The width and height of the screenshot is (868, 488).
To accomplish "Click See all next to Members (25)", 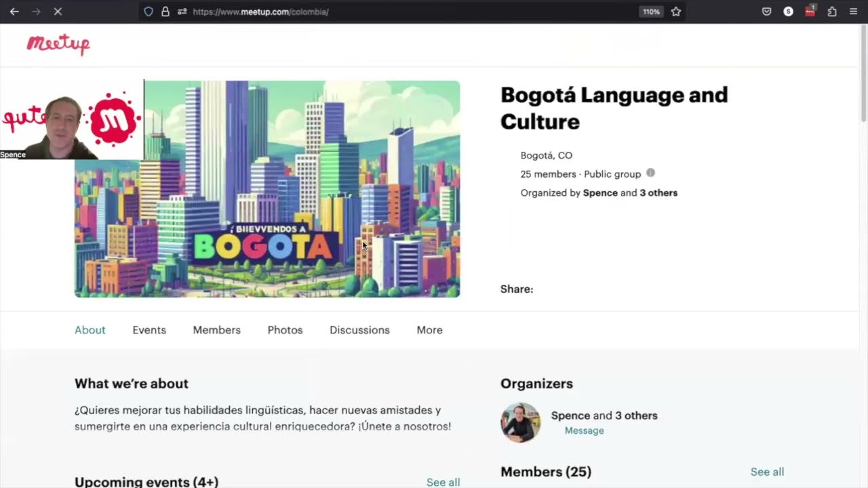I will (767, 472).
